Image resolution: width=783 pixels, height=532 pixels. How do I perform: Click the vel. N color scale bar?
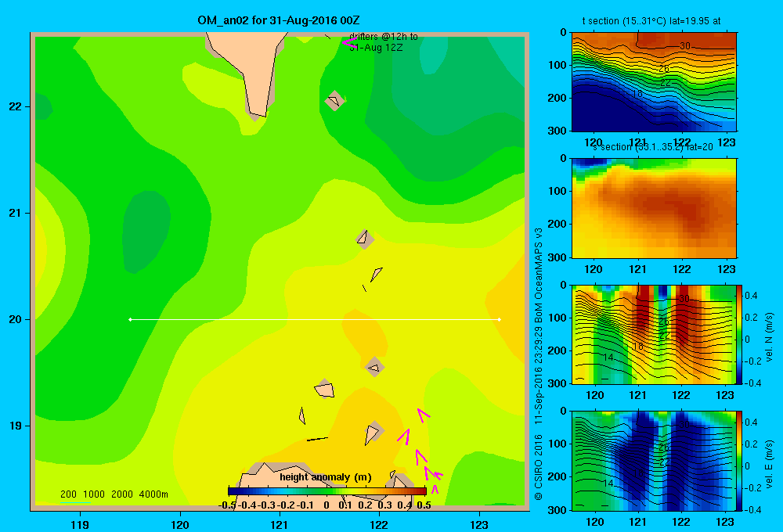tap(740, 334)
